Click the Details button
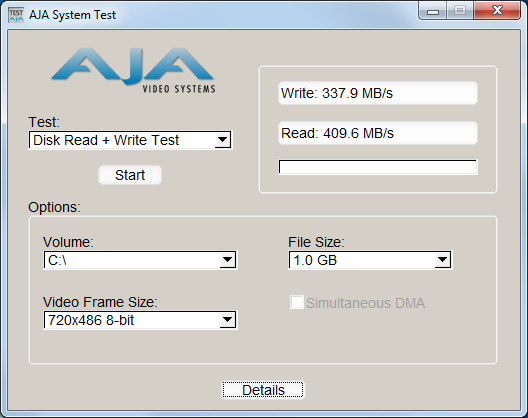The width and height of the screenshot is (528, 418). click(x=263, y=390)
